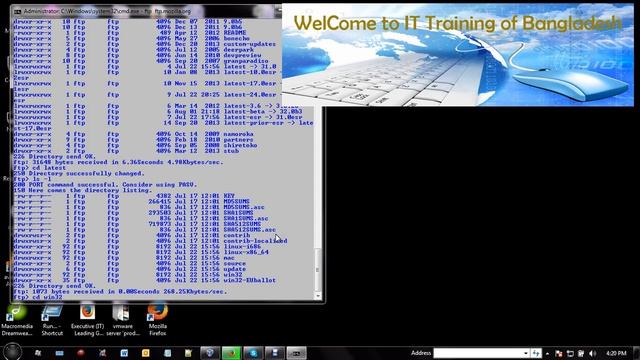Select the Executive (IT) desktop file

(x=87, y=321)
